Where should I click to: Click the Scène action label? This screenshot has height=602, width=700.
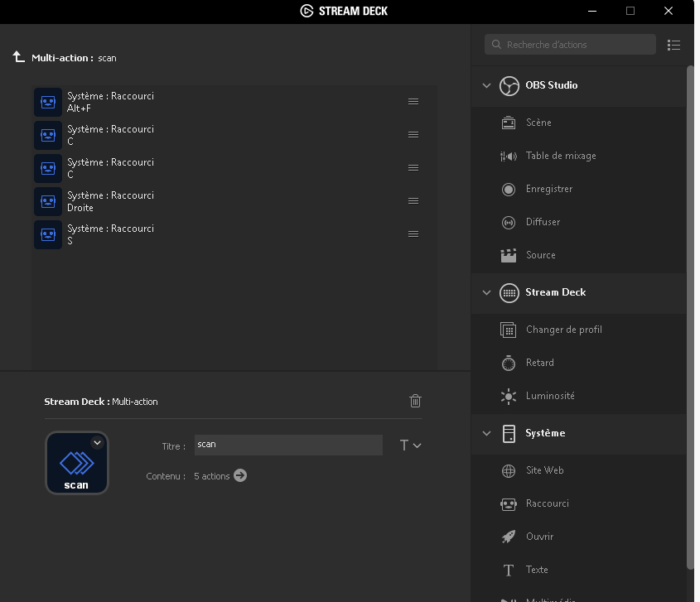pos(538,123)
